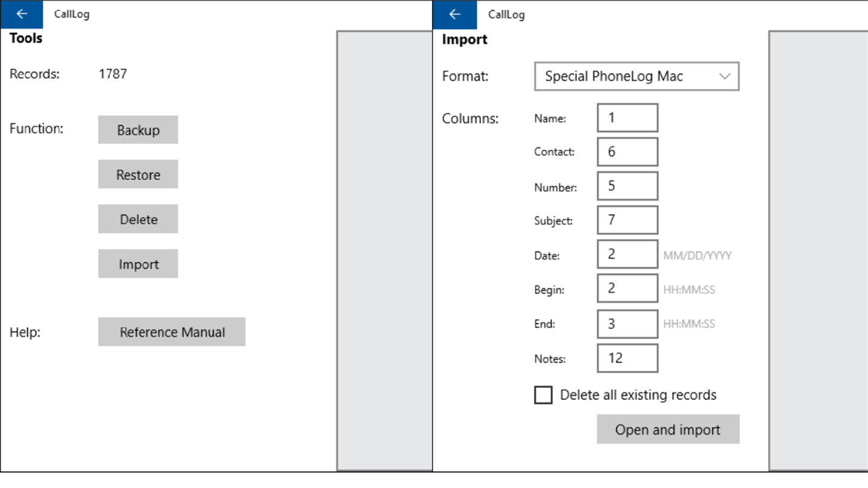Click the Number column field
Image resolution: width=868 pixels, height=488 pixels.
pyautogui.click(x=627, y=186)
